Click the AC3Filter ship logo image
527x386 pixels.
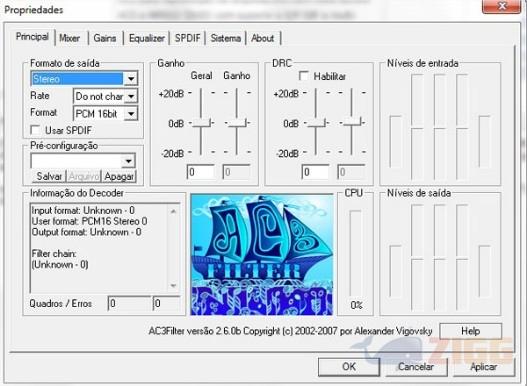(261, 255)
